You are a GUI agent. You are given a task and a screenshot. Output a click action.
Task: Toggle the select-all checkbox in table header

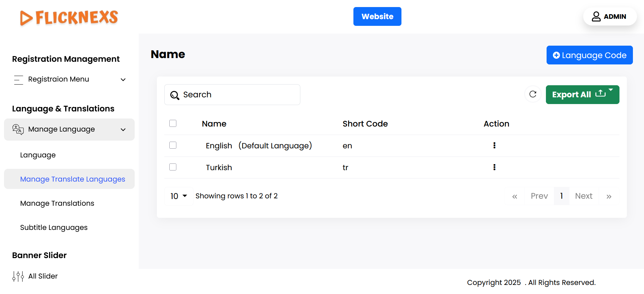point(173,124)
